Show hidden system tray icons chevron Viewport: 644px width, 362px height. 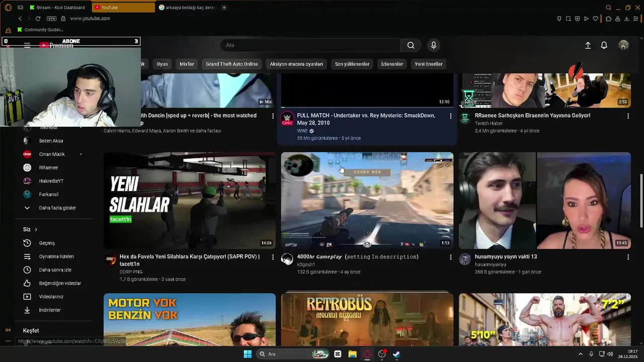point(580,354)
